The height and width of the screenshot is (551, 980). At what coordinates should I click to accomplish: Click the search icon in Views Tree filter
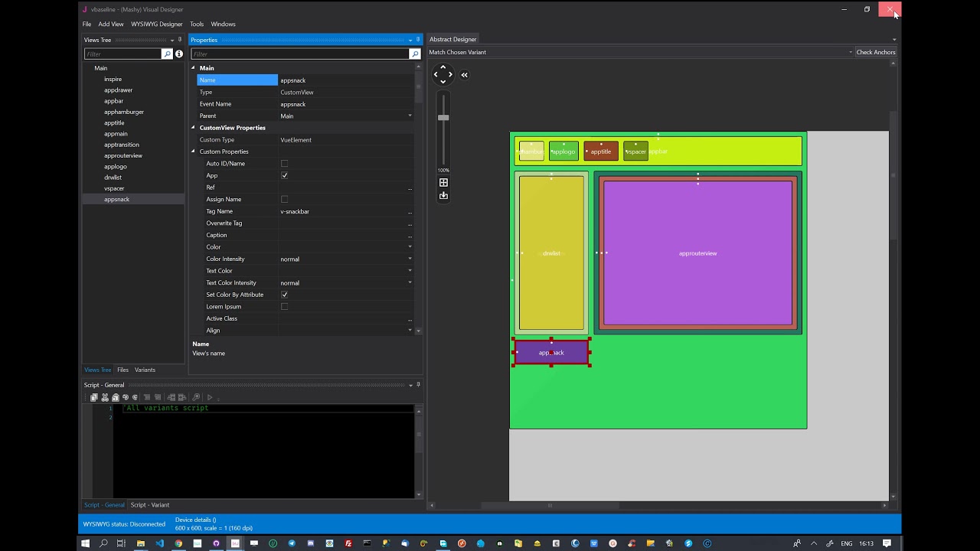pos(167,54)
